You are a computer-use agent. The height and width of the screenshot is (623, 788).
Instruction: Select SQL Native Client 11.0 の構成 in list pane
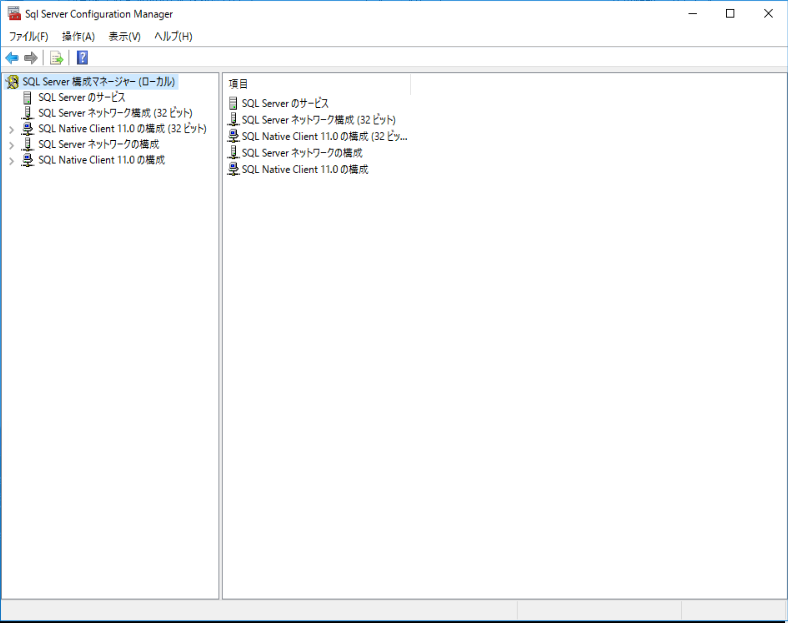(305, 169)
